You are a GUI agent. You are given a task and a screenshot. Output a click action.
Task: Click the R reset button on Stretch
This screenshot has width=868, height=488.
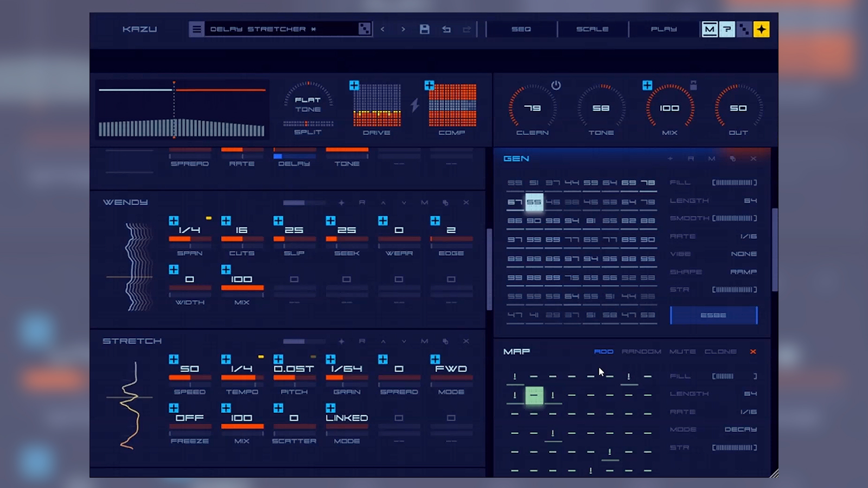(362, 341)
